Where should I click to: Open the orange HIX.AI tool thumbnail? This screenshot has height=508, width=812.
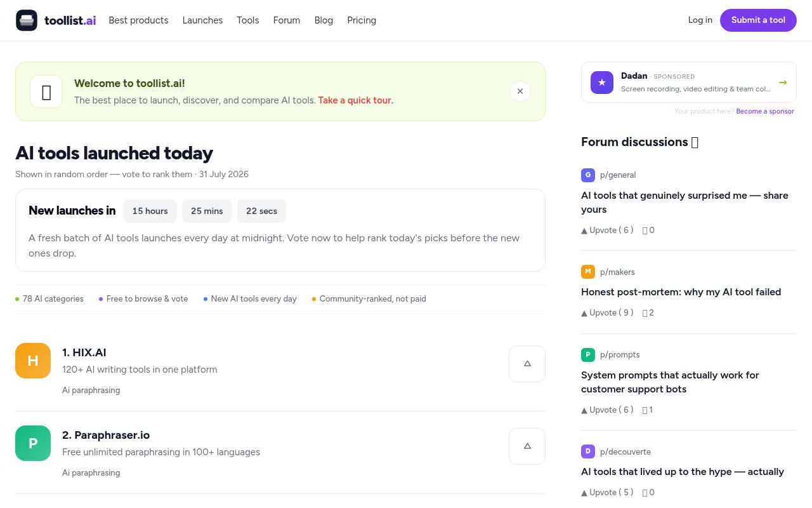33,361
